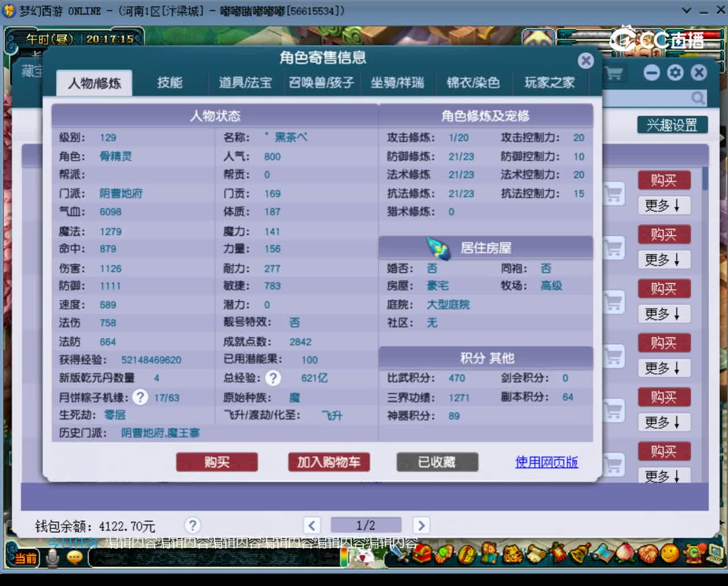728x586 pixels.
Task: Switch to the 召唤兽/孩子 tab
Action: pos(321,83)
